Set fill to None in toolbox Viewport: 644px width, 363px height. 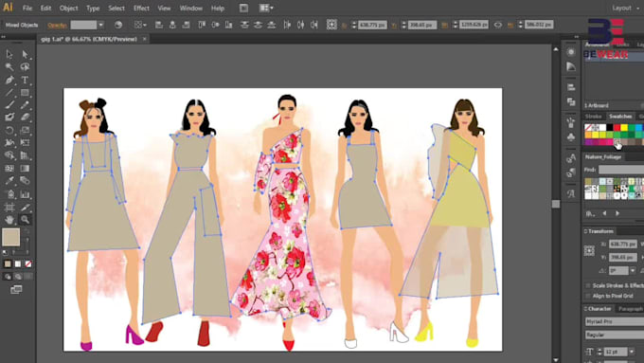(x=28, y=263)
